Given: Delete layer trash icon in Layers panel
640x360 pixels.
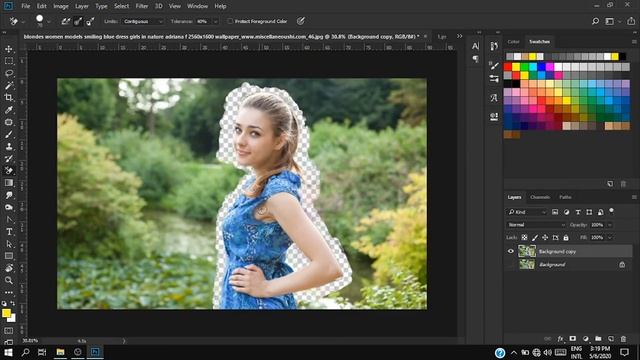Looking at the screenshot, I should 623,339.
